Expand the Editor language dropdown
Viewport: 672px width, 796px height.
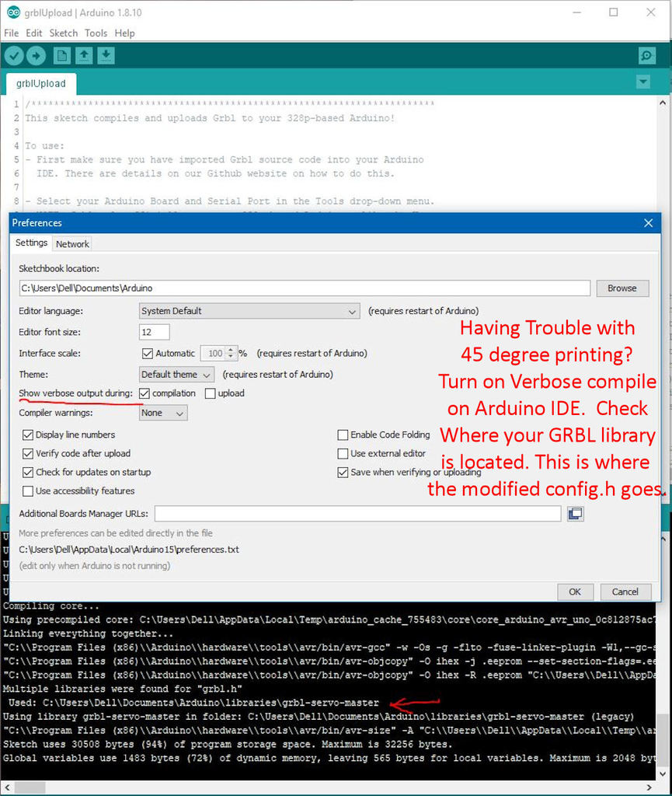(x=249, y=311)
